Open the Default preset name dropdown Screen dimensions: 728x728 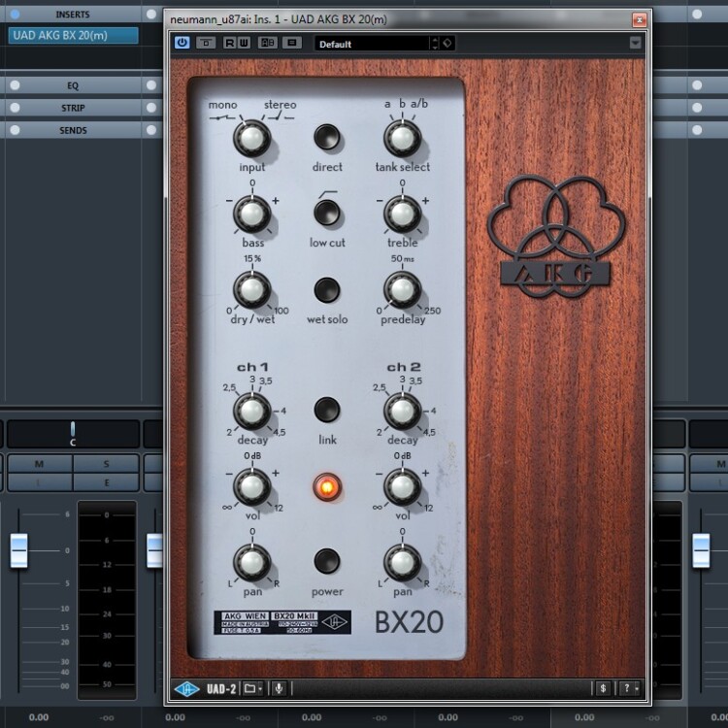click(372, 44)
